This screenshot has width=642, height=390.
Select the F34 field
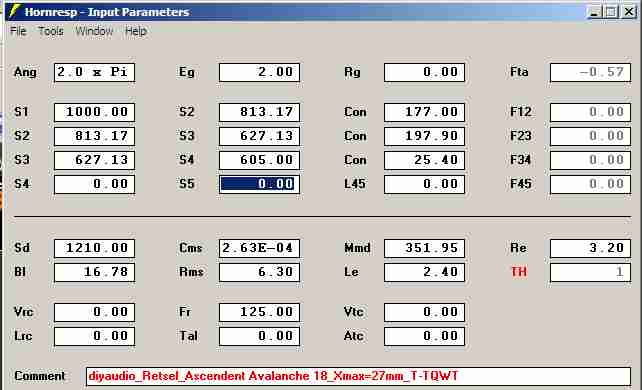tap(590, 160)
